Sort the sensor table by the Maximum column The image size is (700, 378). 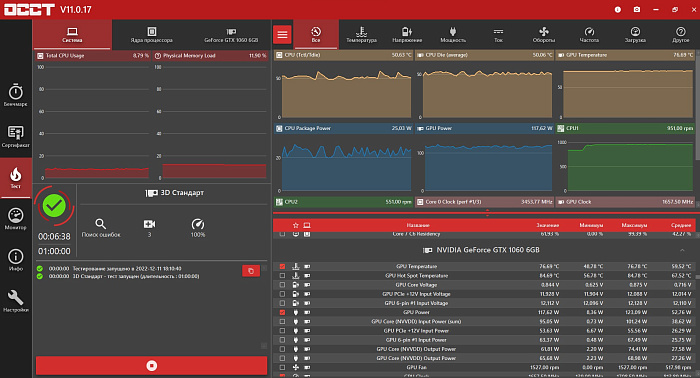(634, 225)
